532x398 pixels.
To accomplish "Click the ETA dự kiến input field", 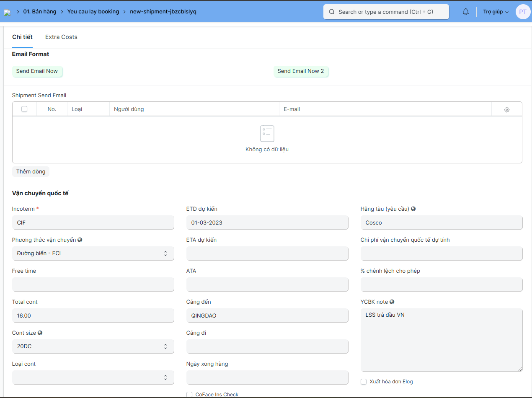I will 267,253.
